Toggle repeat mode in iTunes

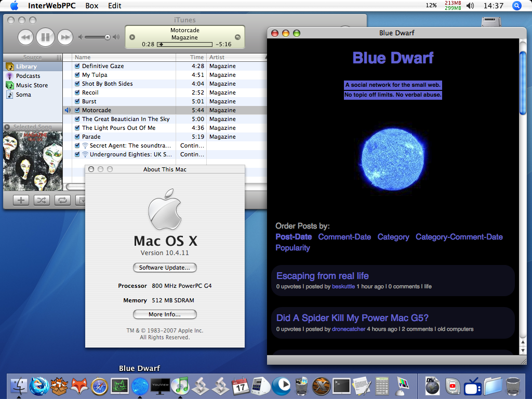(62, 200)
